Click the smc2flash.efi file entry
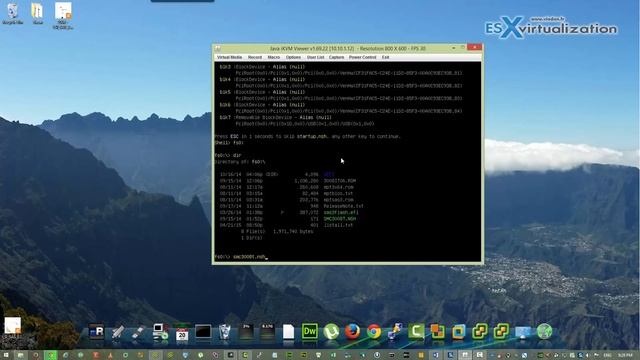Screen dimensions: 640x360 (x=340, y=212)
